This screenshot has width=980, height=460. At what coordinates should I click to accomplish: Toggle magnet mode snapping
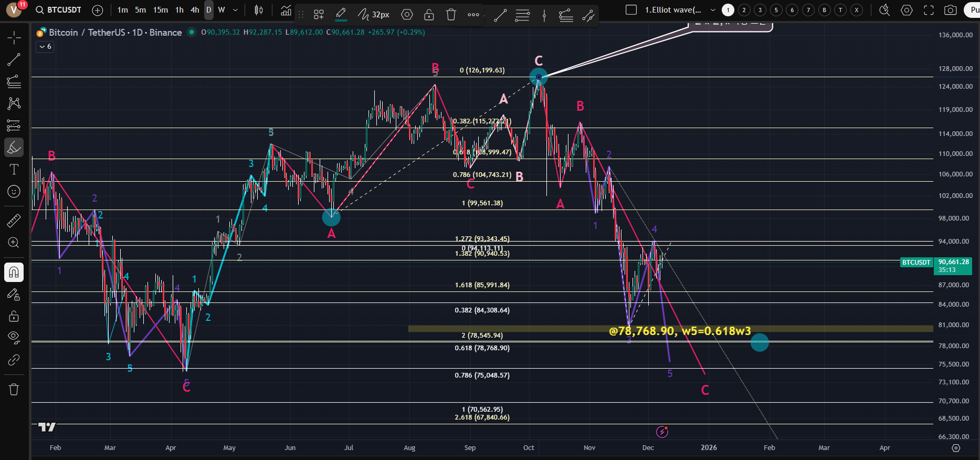(x=14, y=272)
